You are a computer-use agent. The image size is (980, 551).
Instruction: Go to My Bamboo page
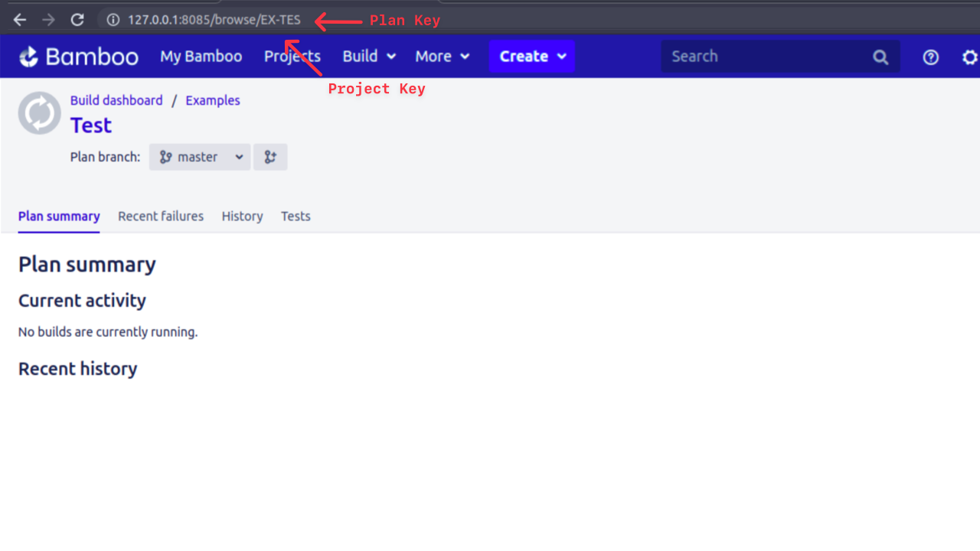pos(201,57)
